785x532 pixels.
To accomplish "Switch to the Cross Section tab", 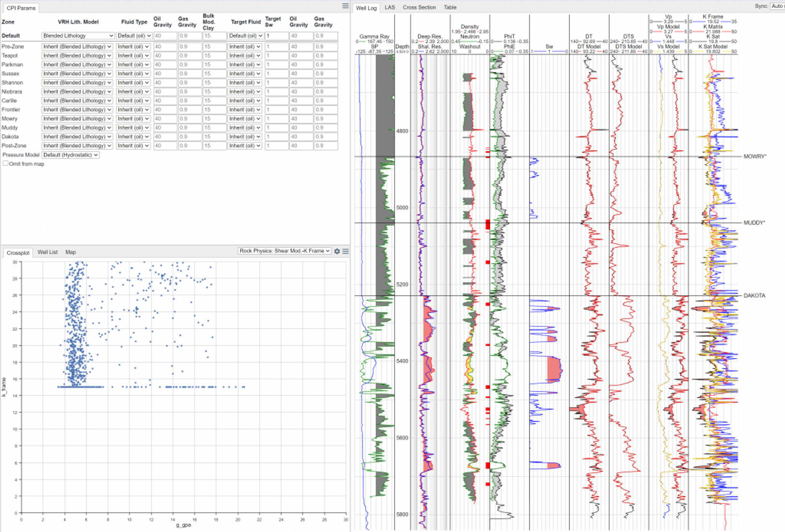I will coord(419,7).
